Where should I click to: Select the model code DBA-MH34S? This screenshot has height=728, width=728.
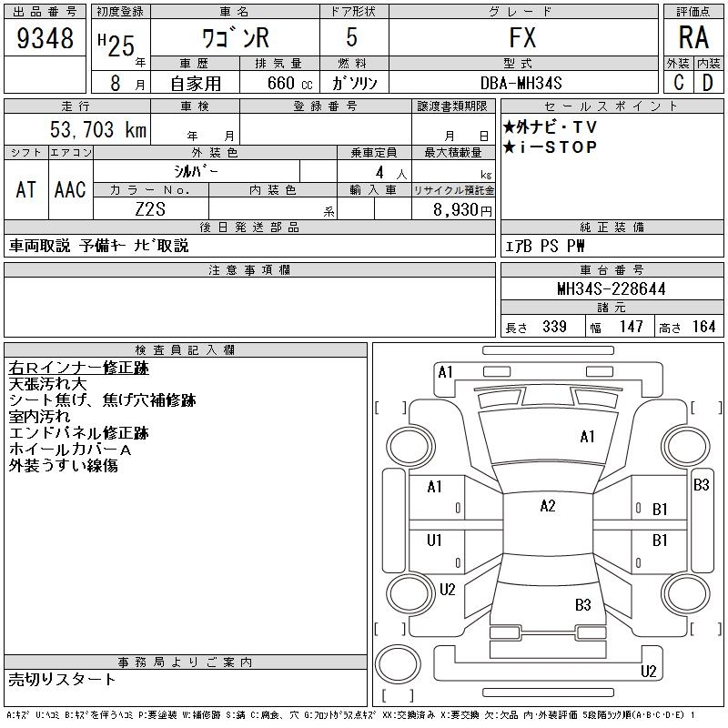[521, 84]
